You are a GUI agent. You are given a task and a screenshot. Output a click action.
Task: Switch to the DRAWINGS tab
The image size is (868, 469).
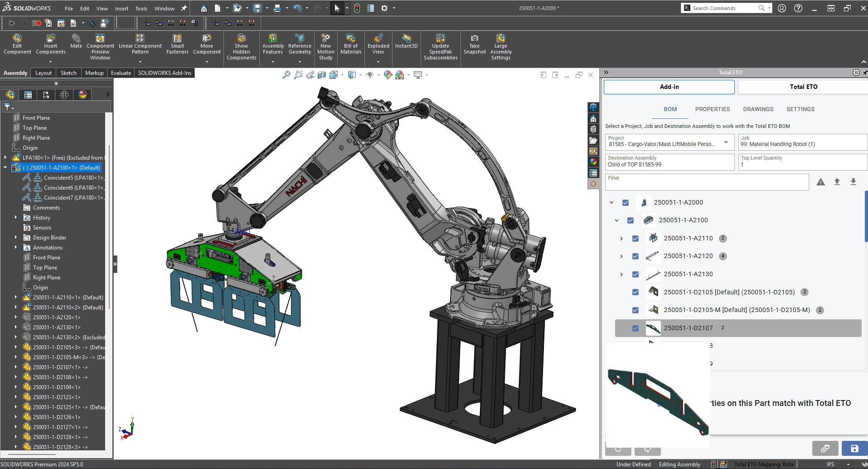click(x=758, y=109)
